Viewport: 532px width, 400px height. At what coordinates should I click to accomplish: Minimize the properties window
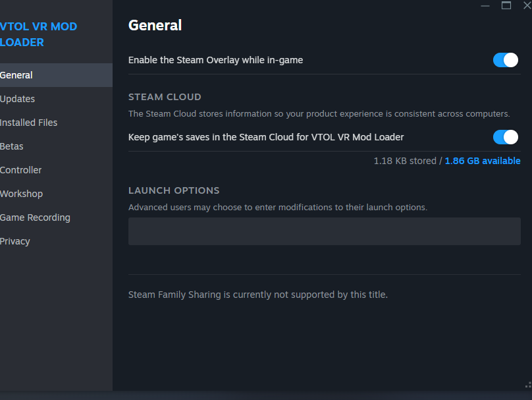[485, 6]
